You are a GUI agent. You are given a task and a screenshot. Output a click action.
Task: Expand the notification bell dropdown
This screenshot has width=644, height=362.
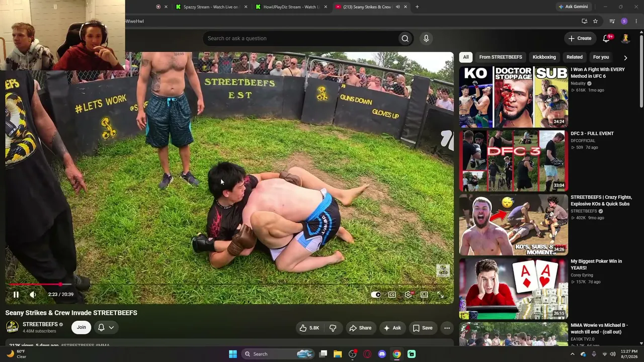pyautogui.click(x=106, y=327)
